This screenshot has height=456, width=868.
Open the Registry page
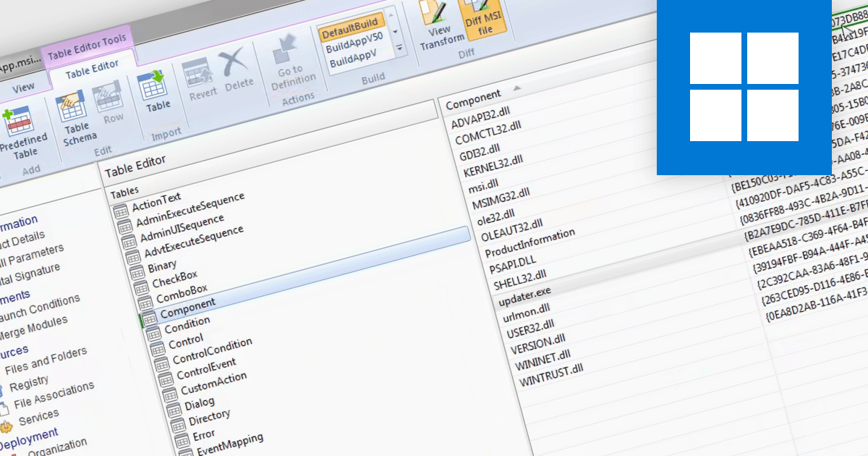tap(29, 380)
